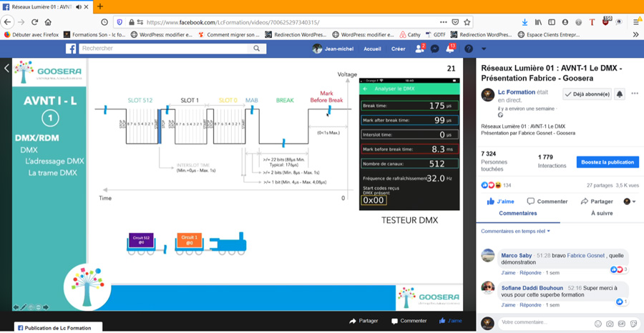The height and width of the screenshot is (333, 644).
Task: Click the Rechercher search field
Action: pyautogui.click(x=163, y=49)
